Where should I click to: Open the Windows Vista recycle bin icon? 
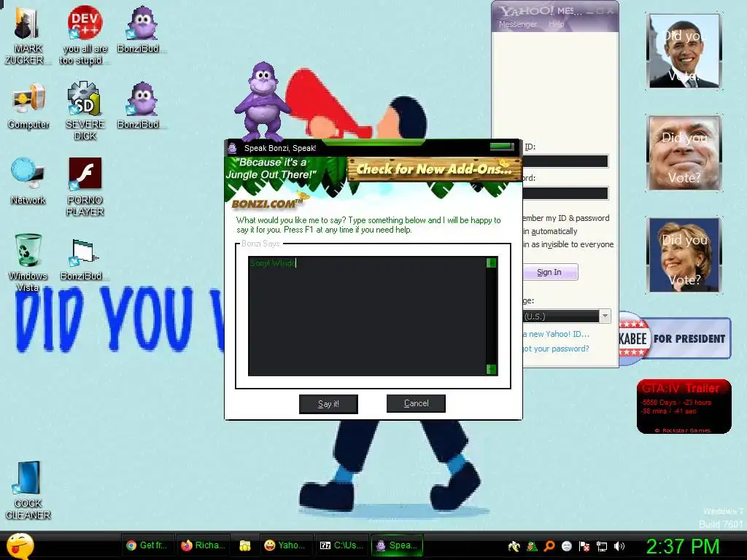28,262
